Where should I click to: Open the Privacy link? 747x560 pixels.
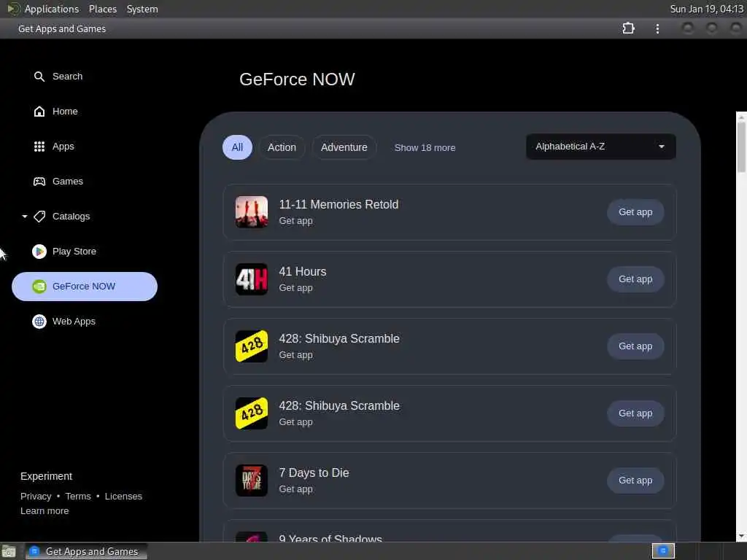click(x=36, y=496)
